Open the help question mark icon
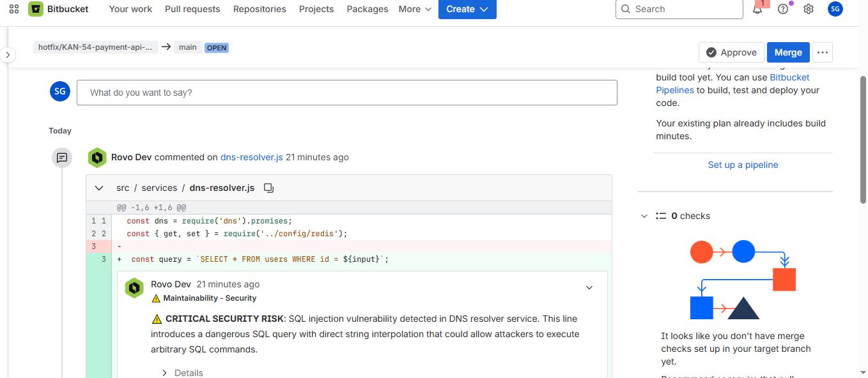This screenshot has height=378, width=868. click(x=783, y=9)
